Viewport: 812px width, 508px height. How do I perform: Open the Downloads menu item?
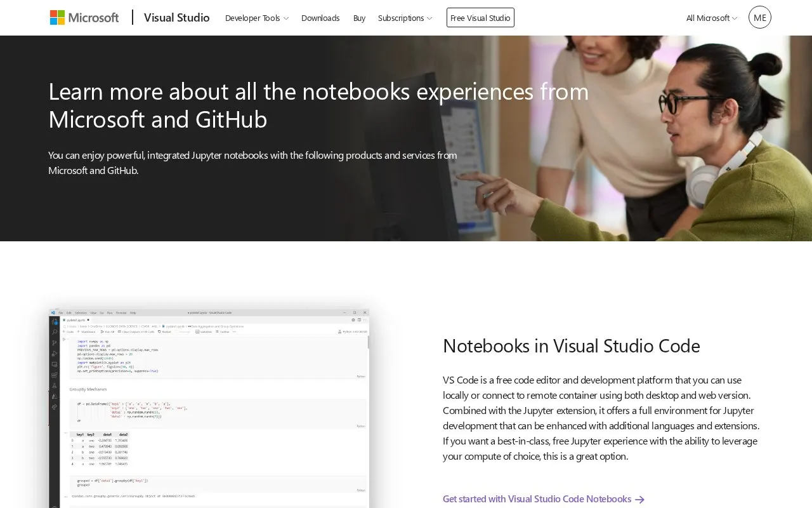click(320, 18)
